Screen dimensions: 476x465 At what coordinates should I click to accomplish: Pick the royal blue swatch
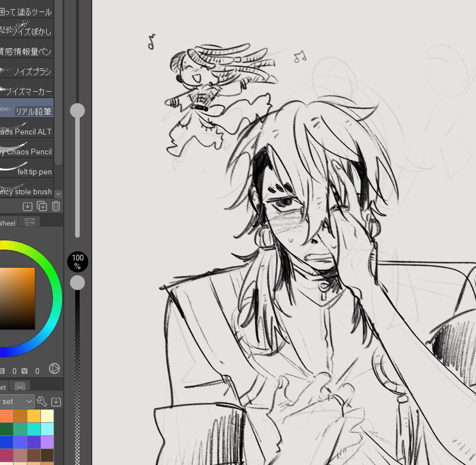(6, 442)
